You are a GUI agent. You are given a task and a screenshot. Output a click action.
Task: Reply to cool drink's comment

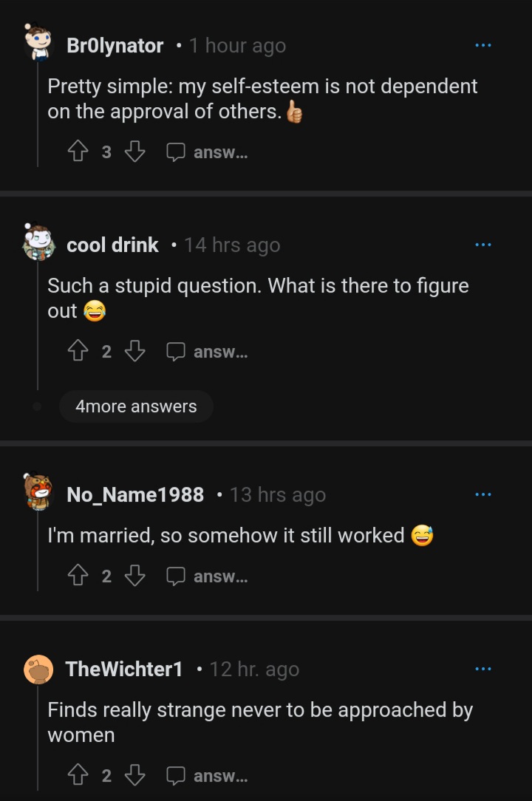coord(207,352)
